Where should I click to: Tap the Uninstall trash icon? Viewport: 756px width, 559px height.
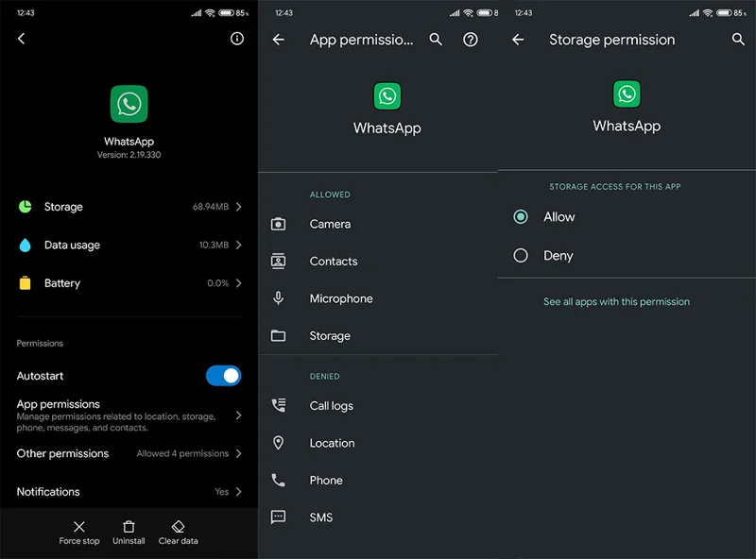[129, 526]
